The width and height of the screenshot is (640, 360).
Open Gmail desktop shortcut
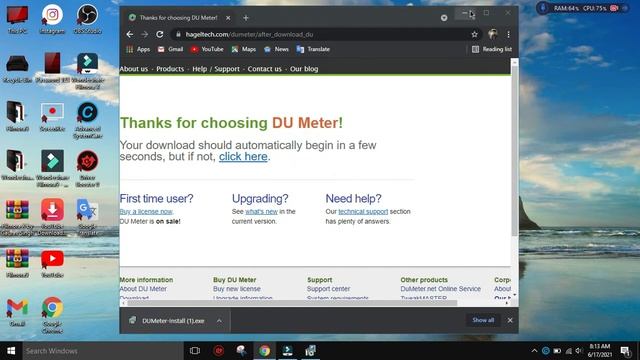17,313
